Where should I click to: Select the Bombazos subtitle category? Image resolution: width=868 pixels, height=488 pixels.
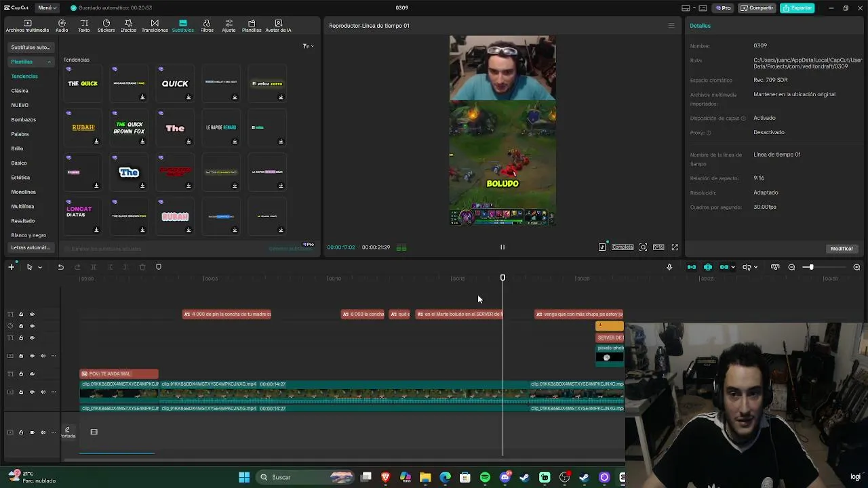23,119
